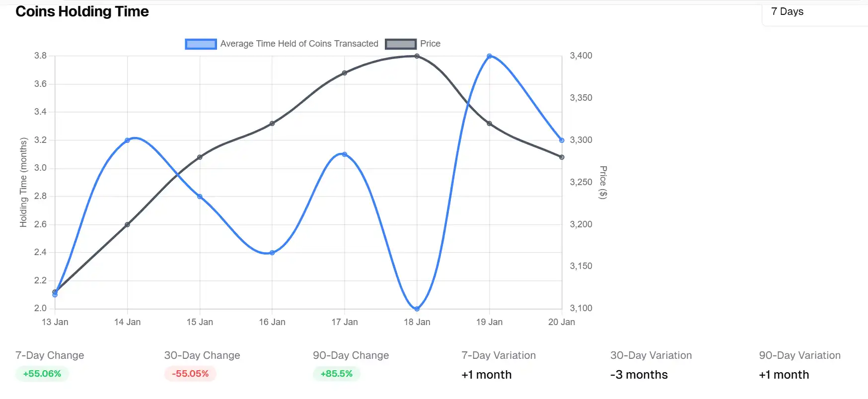Toggle the Average Time Held of Coins Transacted legend label
Viewport: 868px width, 399px height.
point(299,44)
